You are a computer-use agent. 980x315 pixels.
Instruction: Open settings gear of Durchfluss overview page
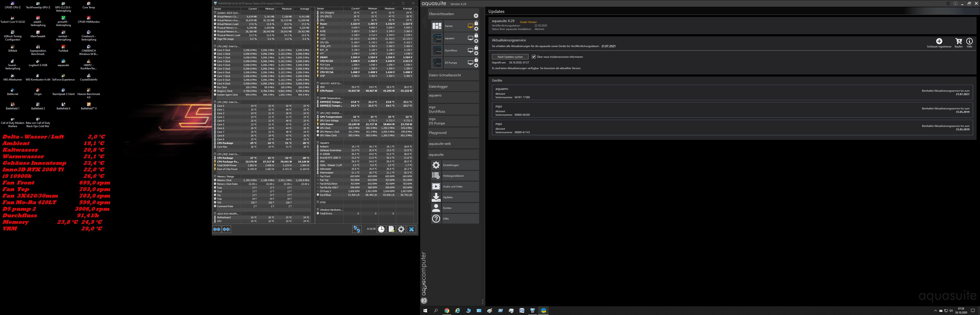(476, 53)
